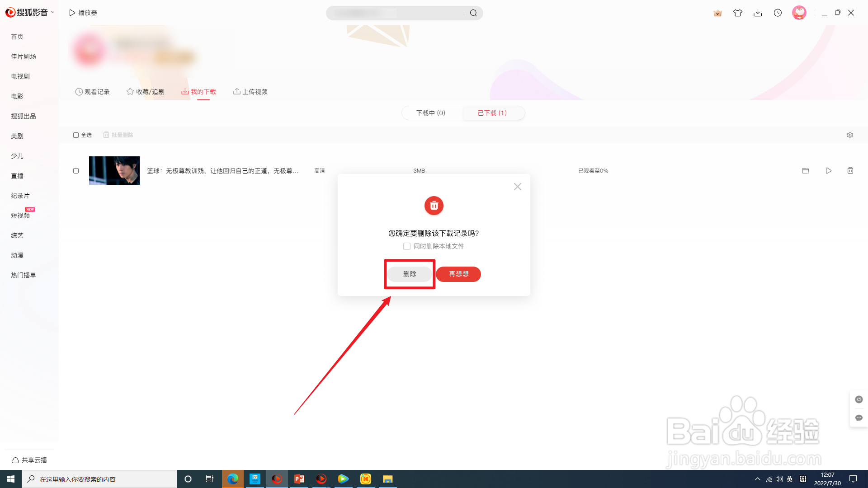This screenshot has width=868, height=488.
Task: Close the delete confirmation dialog
Action: pos(518,187)
